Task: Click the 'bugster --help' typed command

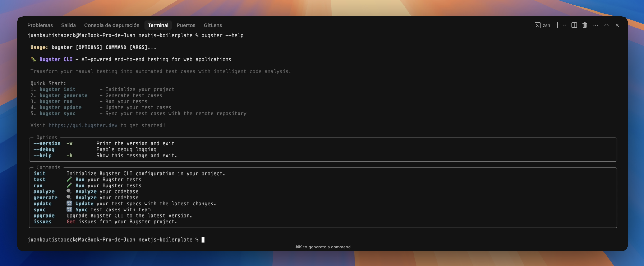Action: (x=222, y=35)
